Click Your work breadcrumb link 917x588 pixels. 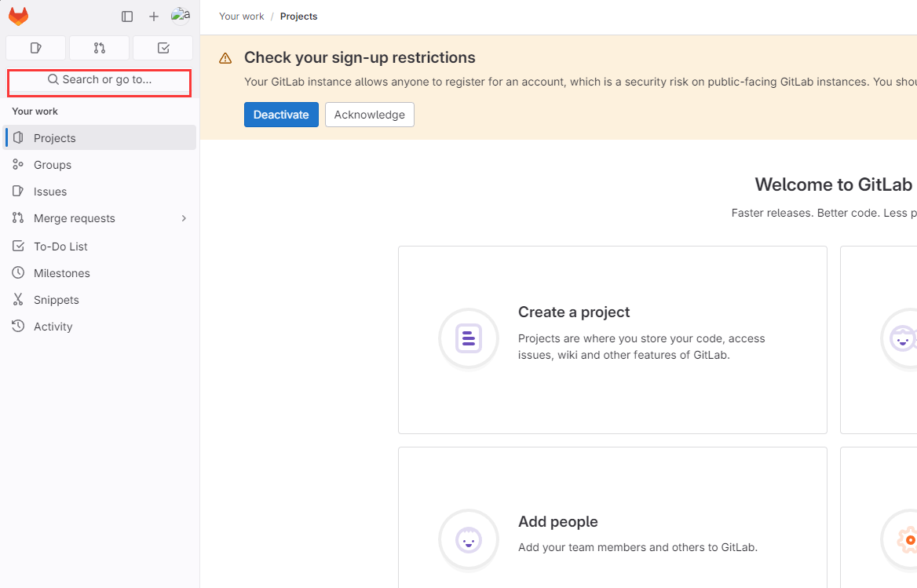[x=242, y=16]
